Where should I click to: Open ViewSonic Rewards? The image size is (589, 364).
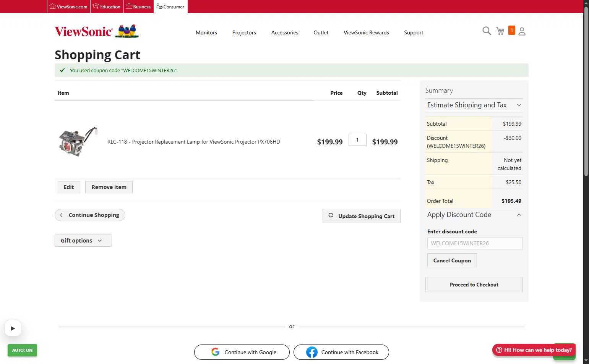coord(366,32)
